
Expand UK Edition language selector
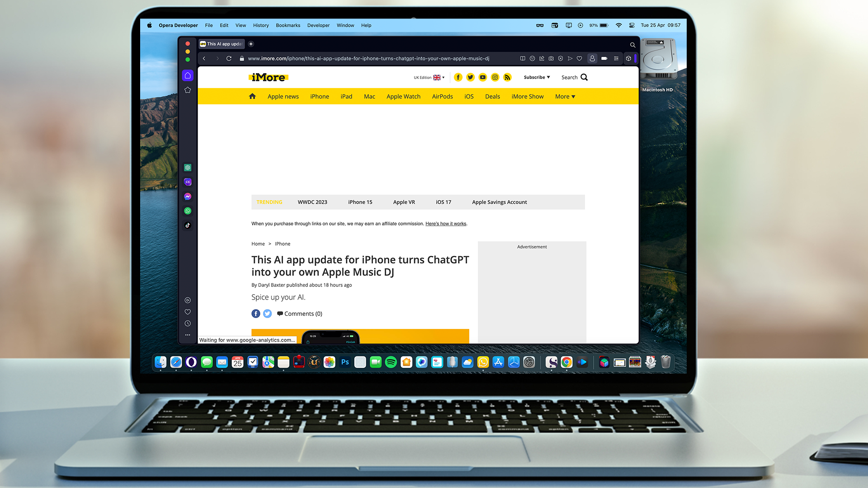[x=429, y=77]
